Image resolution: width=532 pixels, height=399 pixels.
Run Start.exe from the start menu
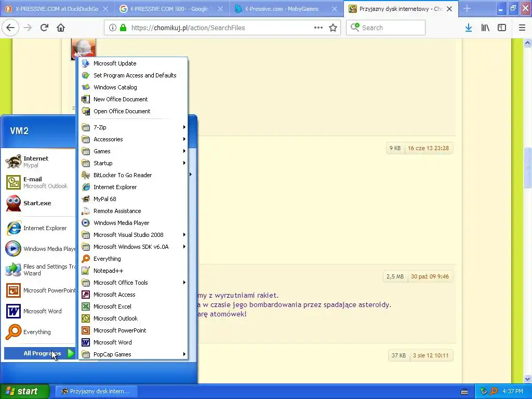coord(39,203)
